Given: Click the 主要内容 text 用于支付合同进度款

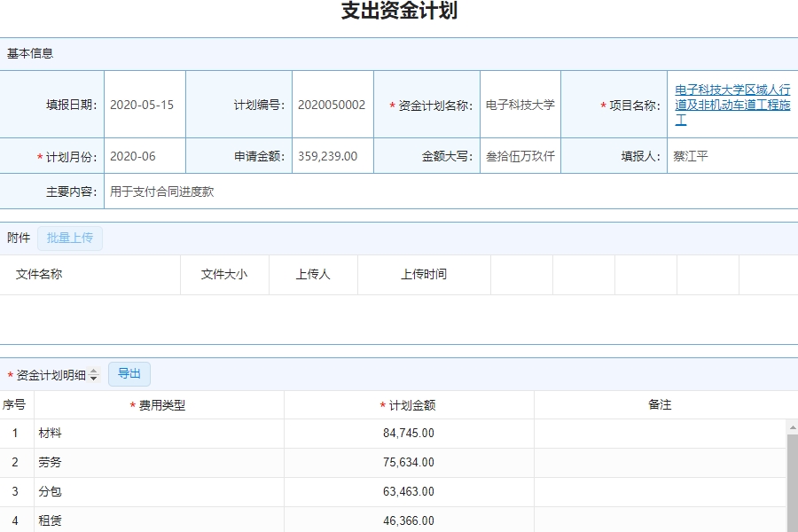Looking at the screenshot, I should [x=162, y=192].
